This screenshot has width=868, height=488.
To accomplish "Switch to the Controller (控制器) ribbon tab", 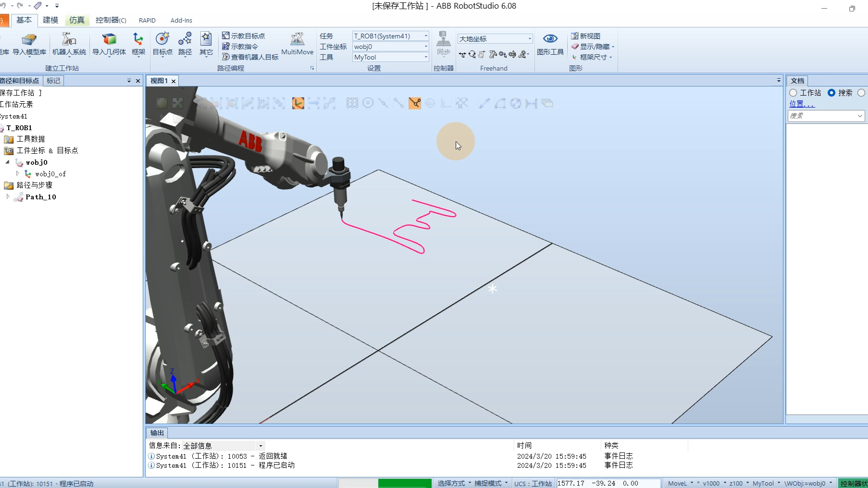I will (x=111, y=20).
